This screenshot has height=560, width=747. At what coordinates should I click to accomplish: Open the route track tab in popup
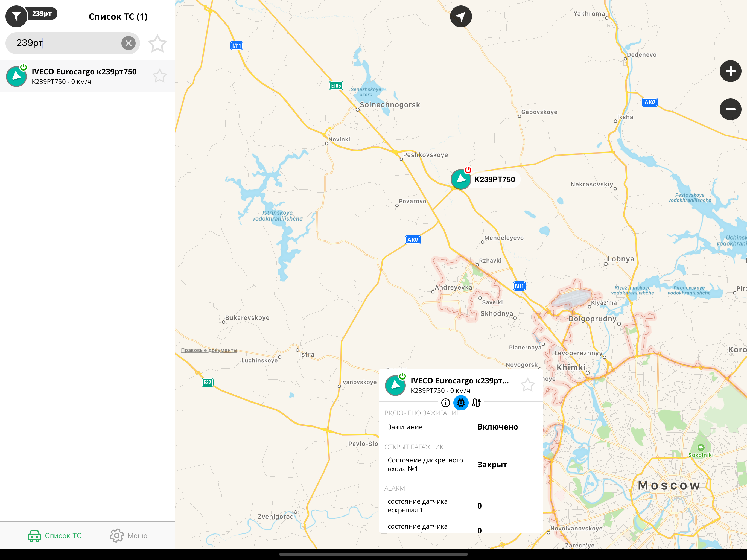click(476, 402)
